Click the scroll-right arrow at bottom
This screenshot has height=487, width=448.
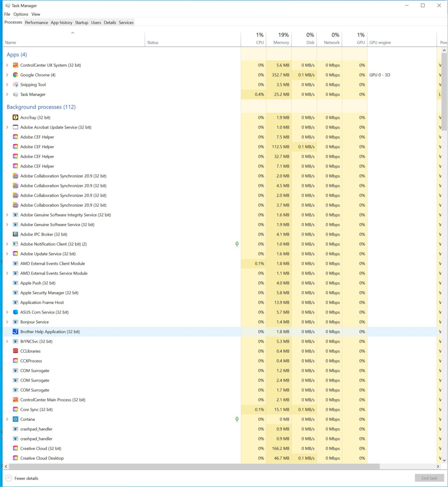pyautogui.click(x=438, y=467)
